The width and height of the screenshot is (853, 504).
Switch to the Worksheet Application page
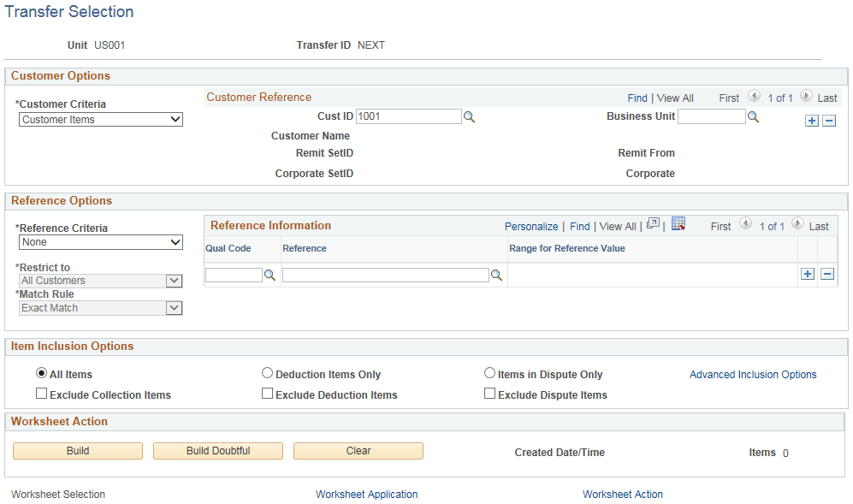coord(366,495)
